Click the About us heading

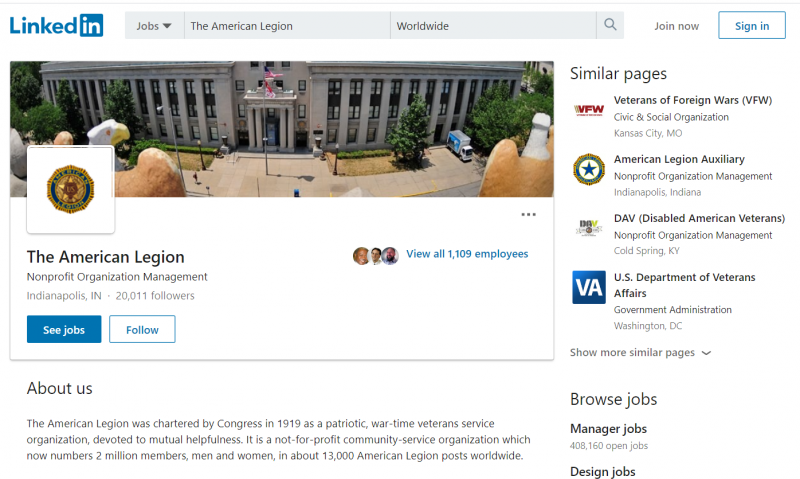click(x=60, y=388)
